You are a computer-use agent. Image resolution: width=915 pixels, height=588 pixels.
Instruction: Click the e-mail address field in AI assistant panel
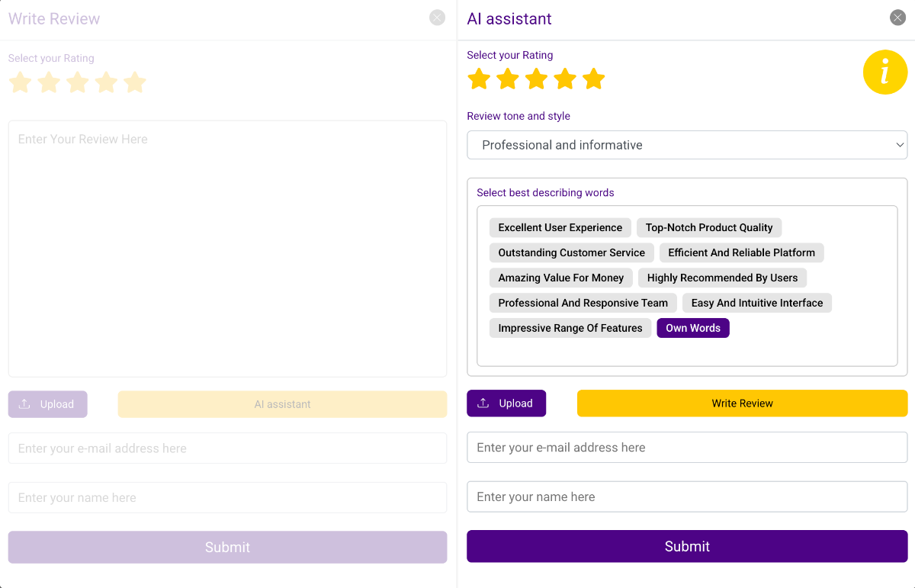pyautogui.click(x=686, y=447)
